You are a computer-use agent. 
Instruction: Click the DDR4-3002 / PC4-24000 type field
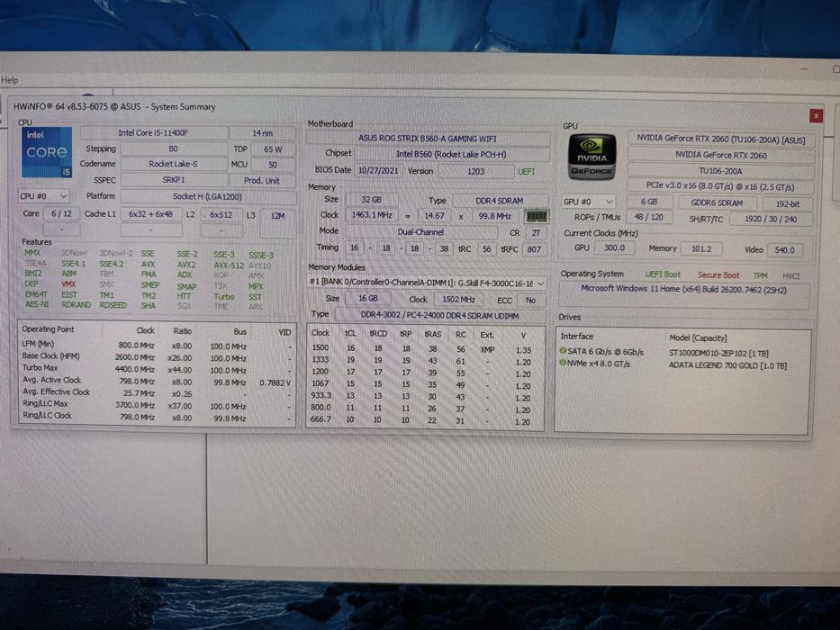pyautogui.click(x=440, y=316)
